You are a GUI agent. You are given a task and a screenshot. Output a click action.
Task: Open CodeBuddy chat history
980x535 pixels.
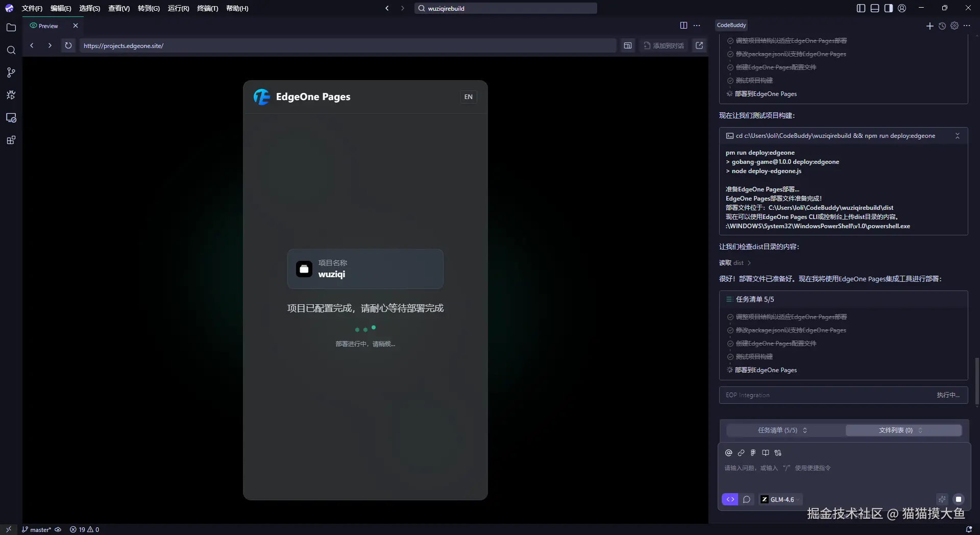(x=942, y=26)
